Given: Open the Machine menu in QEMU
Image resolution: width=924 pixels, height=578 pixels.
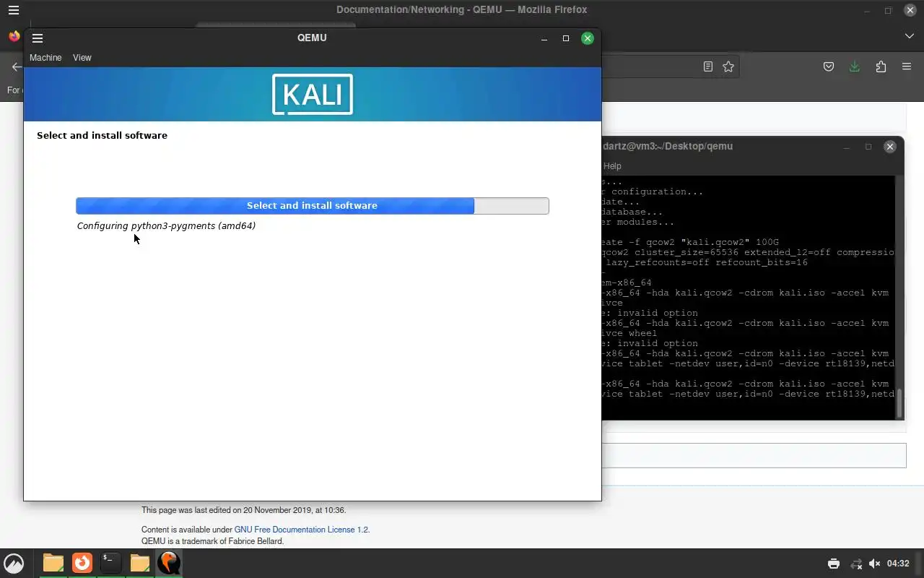Looking at the screenshot, I should pyautogui.click(x=45, y=58).
